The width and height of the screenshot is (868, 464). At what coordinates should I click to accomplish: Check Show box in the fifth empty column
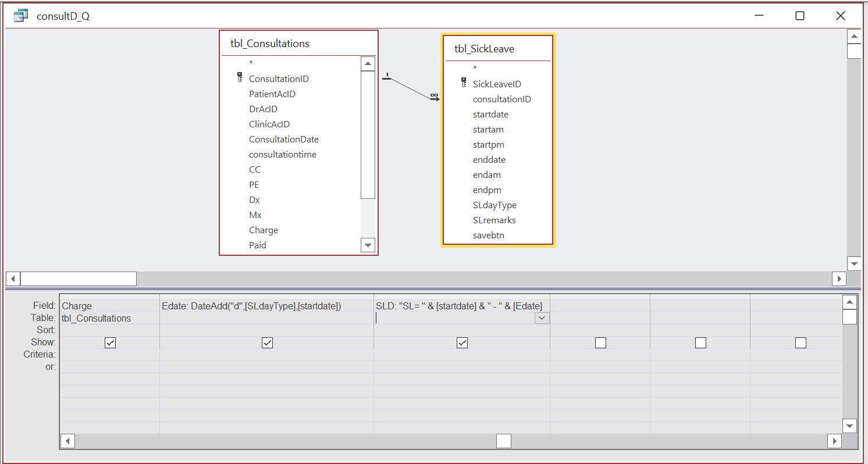(x=700, y=342)
